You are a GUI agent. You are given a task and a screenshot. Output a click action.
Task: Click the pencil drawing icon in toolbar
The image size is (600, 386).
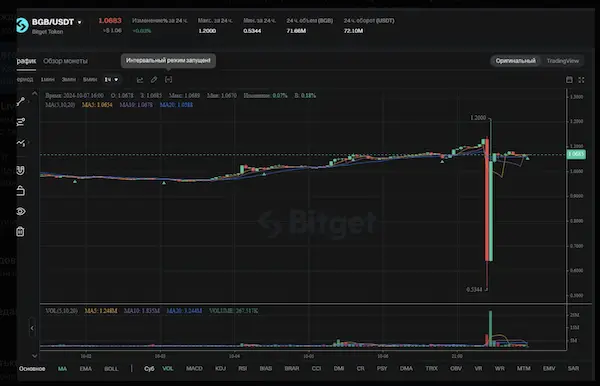[154, 80]
